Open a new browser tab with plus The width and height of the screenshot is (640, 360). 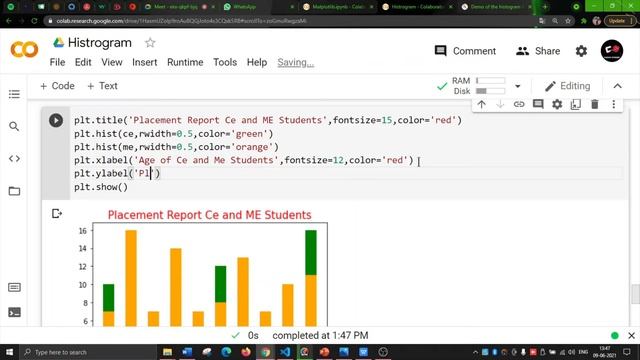pyautogui.click(x=545, y=7)
